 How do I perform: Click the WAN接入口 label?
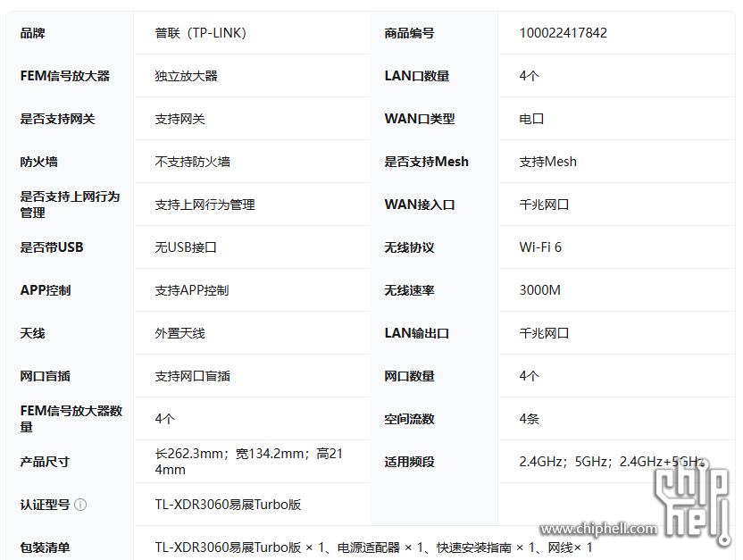pos(420,205)
